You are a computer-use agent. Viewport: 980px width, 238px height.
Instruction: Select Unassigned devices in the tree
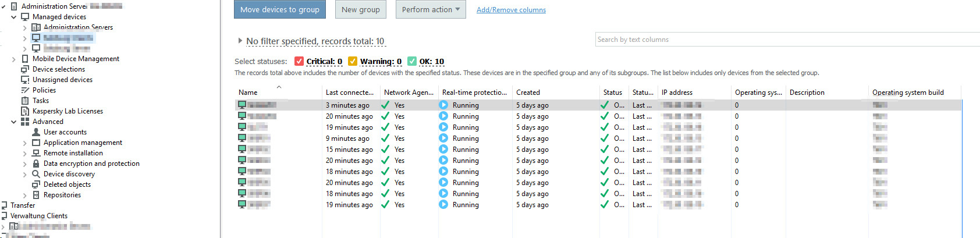pos(62,80)
